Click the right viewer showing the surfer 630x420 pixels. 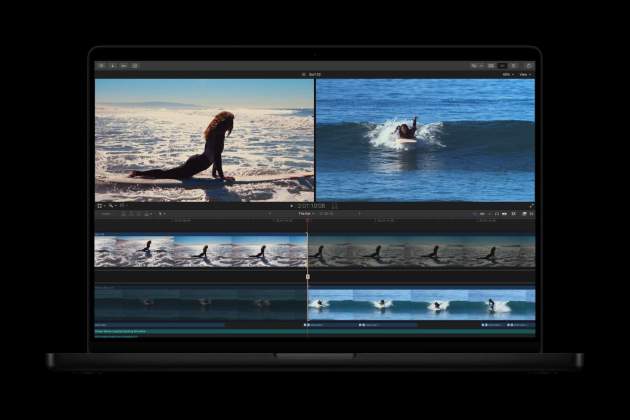point(425,140)
